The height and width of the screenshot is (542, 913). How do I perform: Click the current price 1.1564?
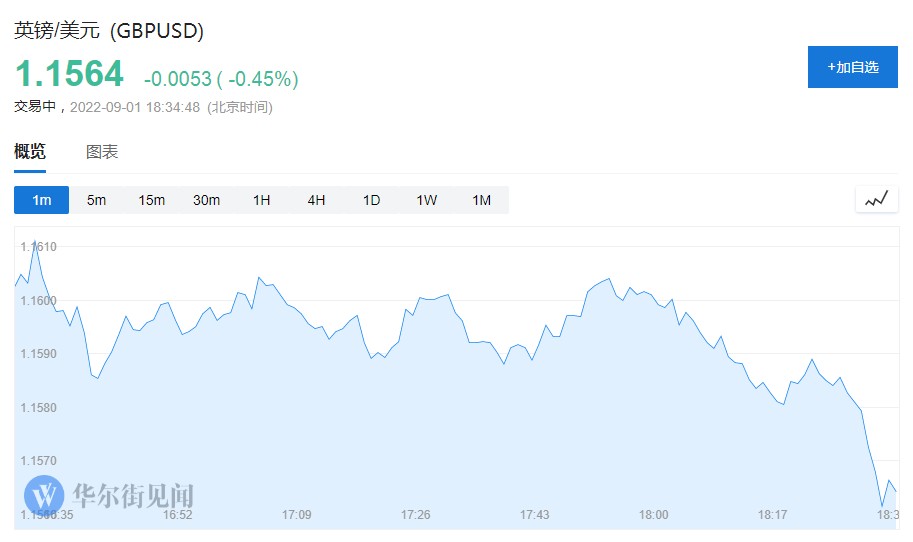[x=69, y=74]
